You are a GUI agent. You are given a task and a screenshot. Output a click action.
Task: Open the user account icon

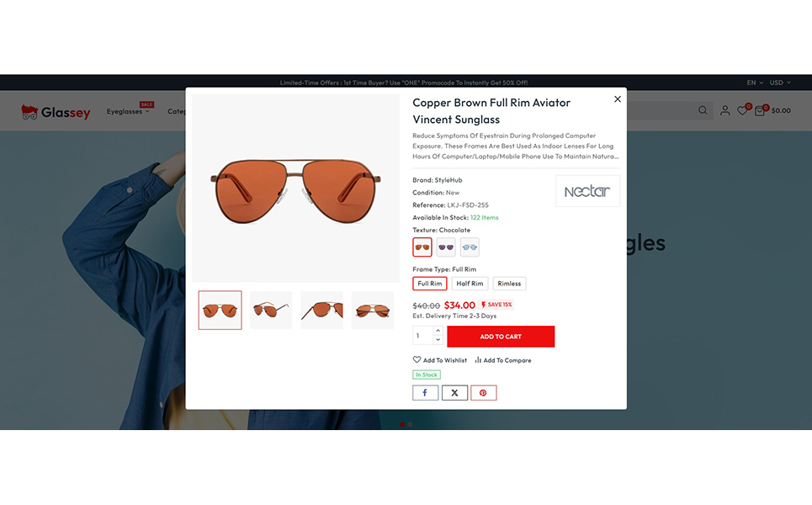725,110
